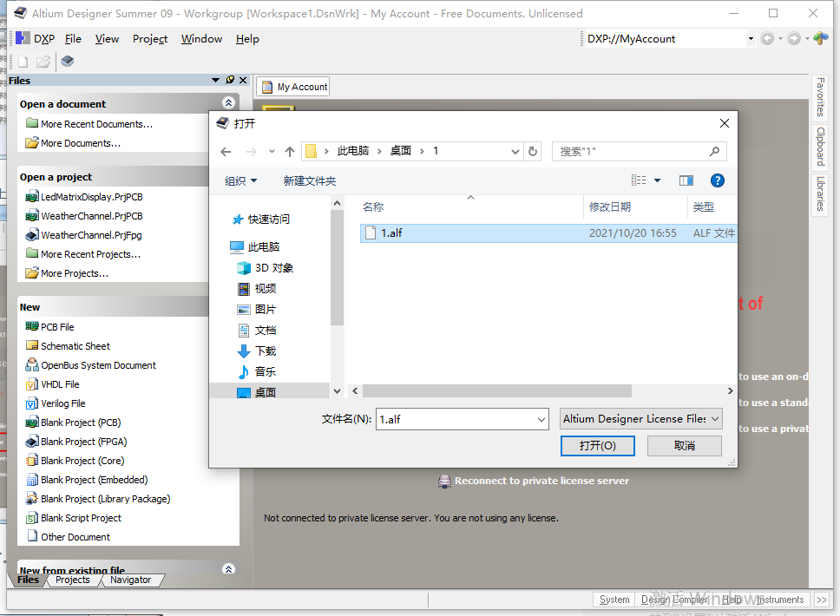Click the back arrow in the file dialog
The width and height of the screenshot is (840, 616).
point(226,151)
